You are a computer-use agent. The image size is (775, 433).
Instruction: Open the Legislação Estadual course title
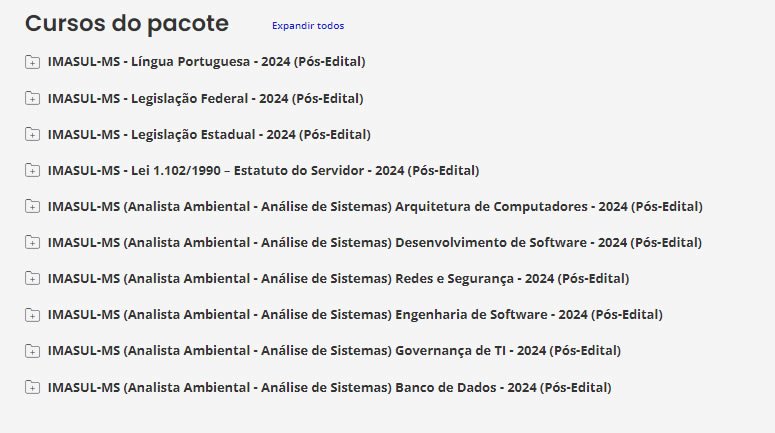click(x=209, y=134)
